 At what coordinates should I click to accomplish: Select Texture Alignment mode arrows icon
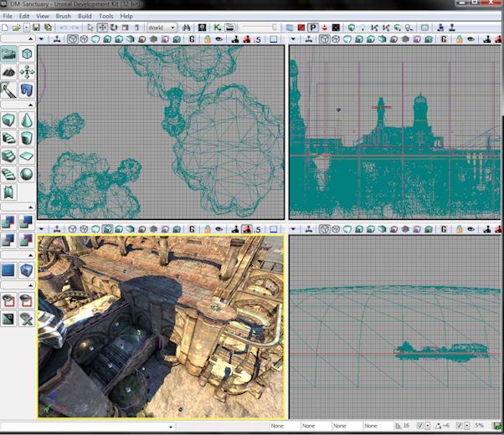coord(27,72)
